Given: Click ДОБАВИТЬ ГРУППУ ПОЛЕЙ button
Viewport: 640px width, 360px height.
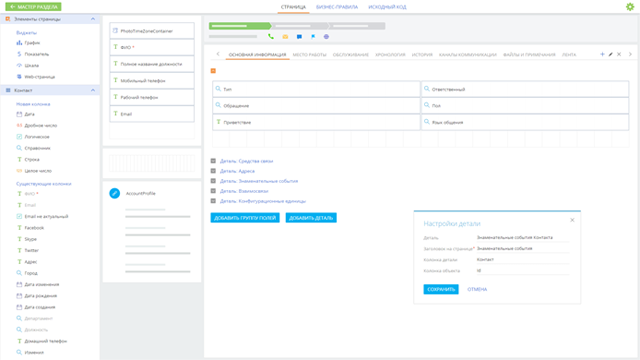Looking at the screenshot, I should pos(245,218).
